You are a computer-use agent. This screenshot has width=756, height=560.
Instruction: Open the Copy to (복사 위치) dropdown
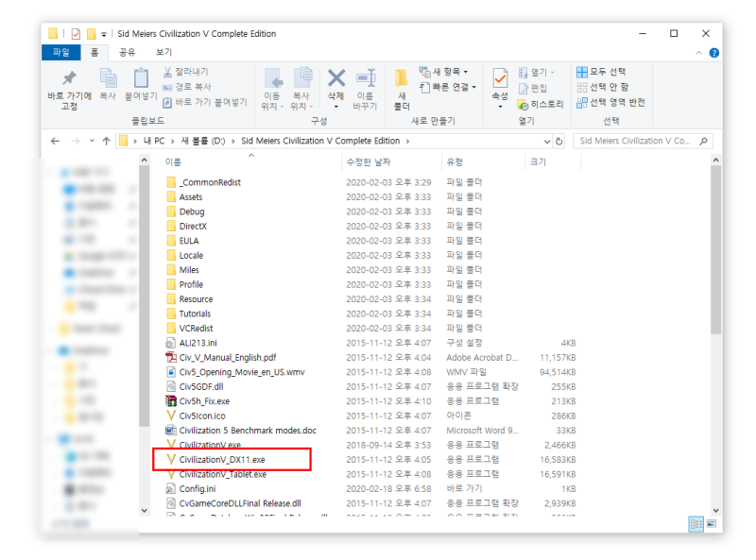coord(302,89)
